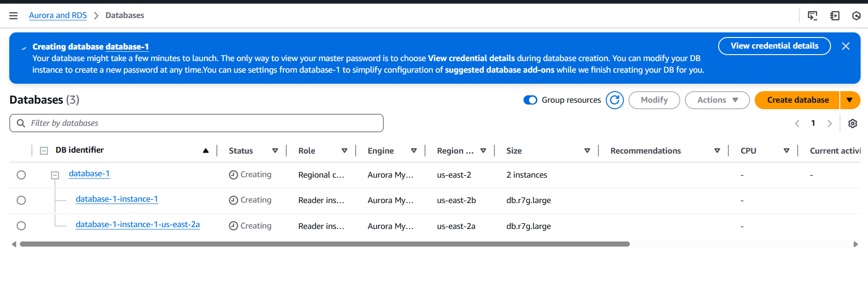
Task: Click the us-east-2a region cell
Action: pos(456,226)
